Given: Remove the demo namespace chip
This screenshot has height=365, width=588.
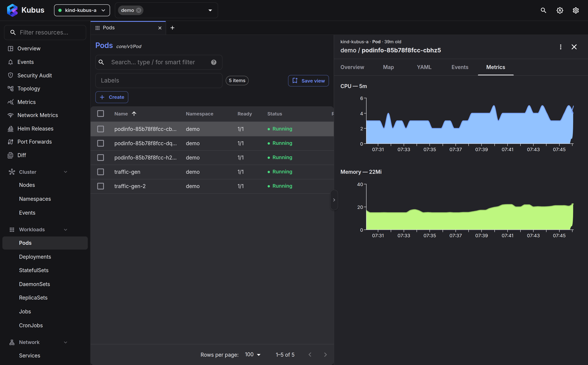Looking at the screenshot, I should pyautogui.click(x=138, y=10).
